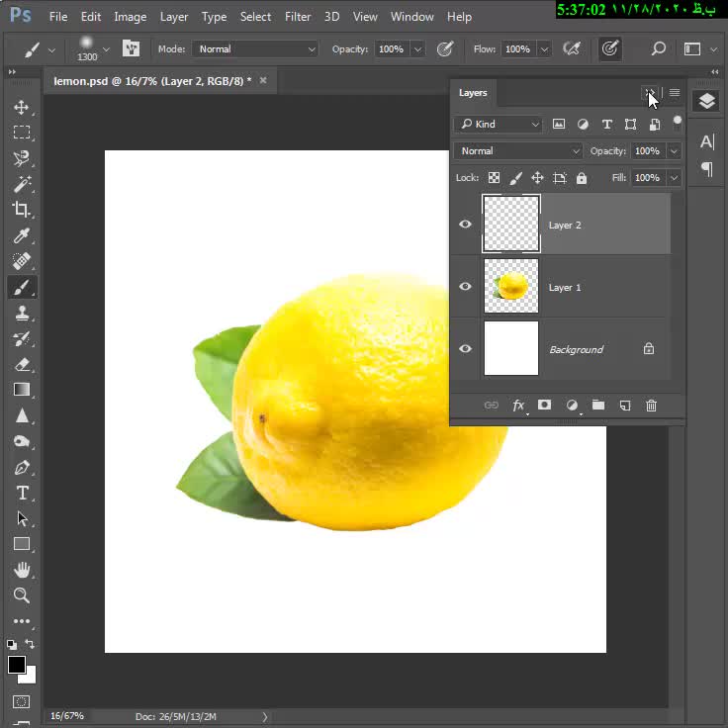Select the Clone Stamp tool
Viewport: 728px width, 728px height.
[x=22, y=313]
